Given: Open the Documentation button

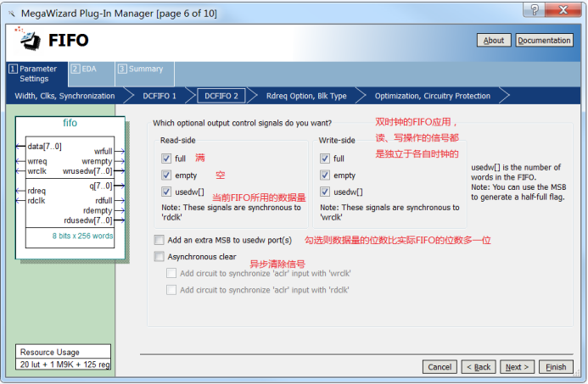Looking at the screenshot, I should 544,41.
